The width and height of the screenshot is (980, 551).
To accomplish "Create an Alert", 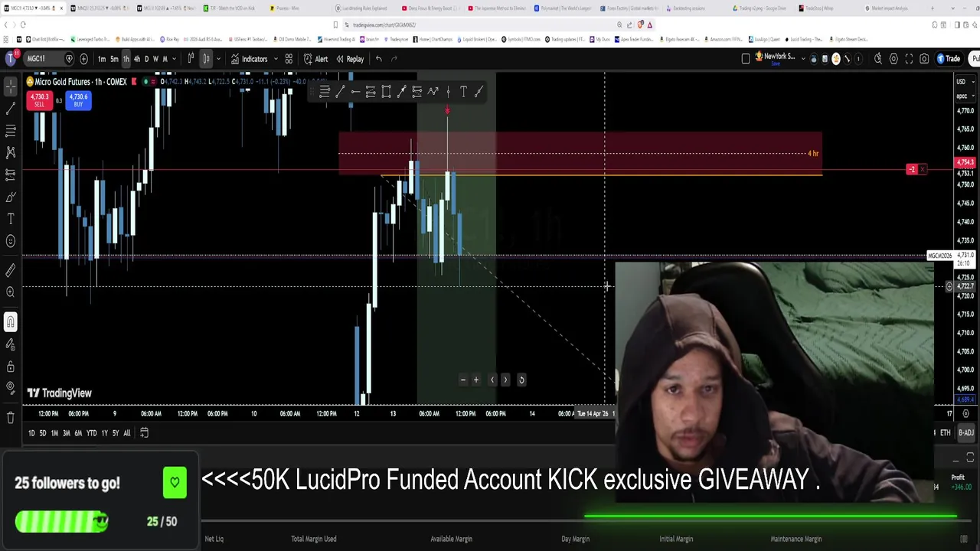I will coord(315,59).
